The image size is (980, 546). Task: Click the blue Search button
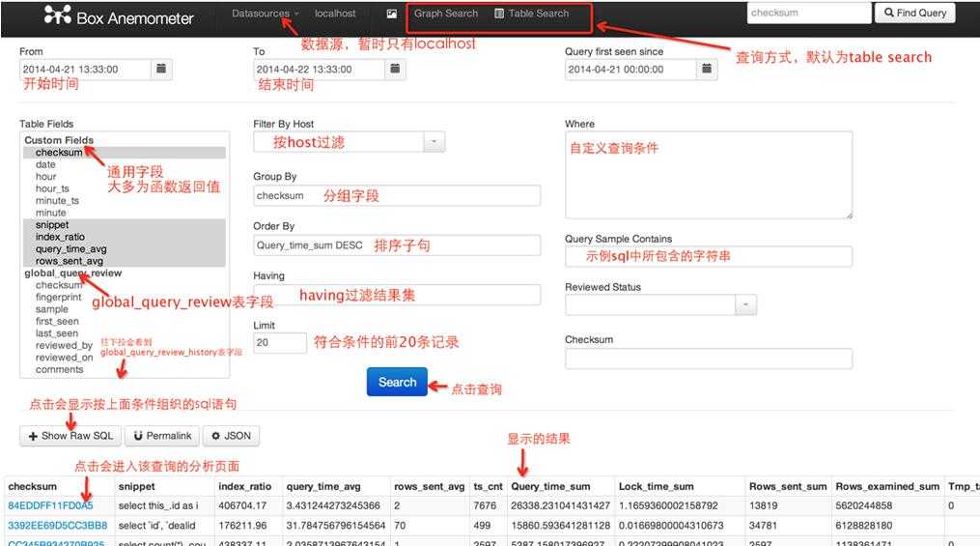(397, 382)
